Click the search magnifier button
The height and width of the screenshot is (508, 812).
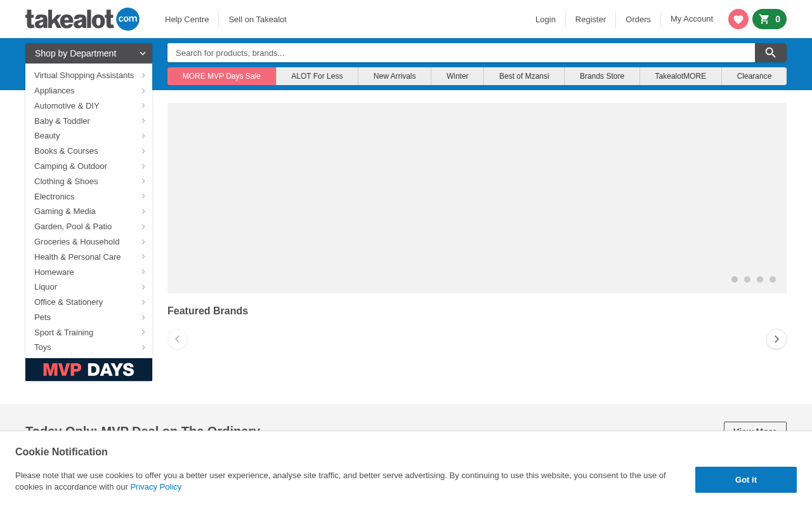click(x=771, y=53)
